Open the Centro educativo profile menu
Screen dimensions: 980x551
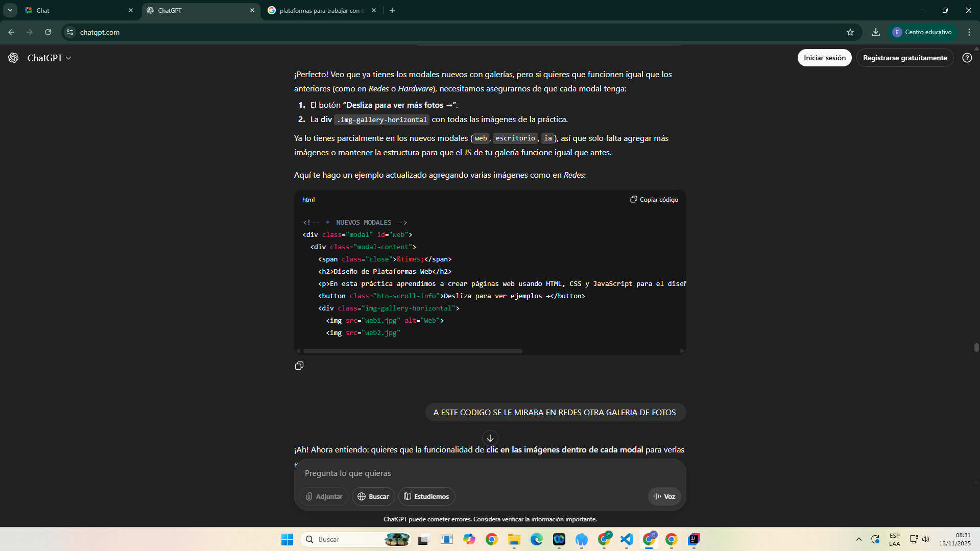[922, 32]
